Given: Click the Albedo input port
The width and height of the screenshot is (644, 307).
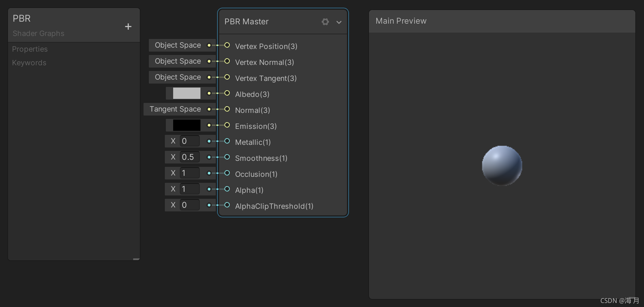Looking at the screenshot, I should 227,93.
